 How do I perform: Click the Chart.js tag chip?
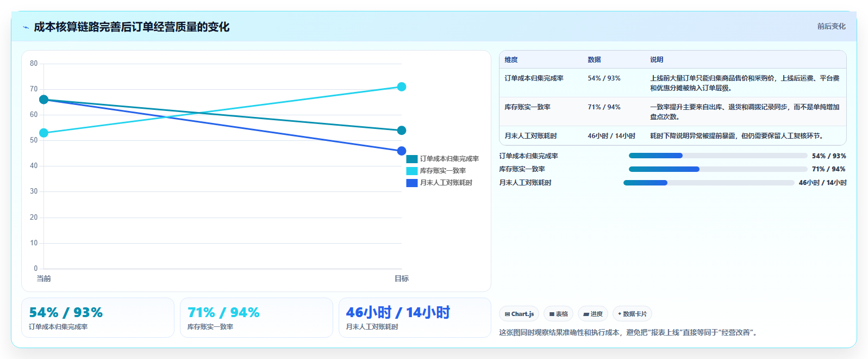[x=519, y=314]
